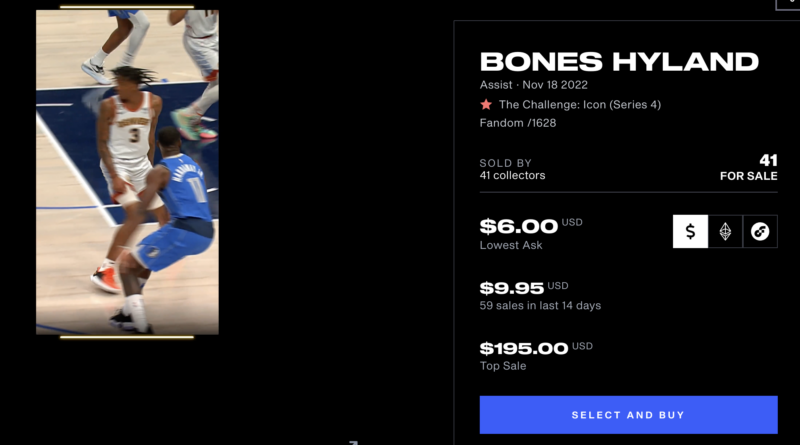Click the partially visible top-right corner button
This screenshot has height=445, width=800.
coord(788,4)
